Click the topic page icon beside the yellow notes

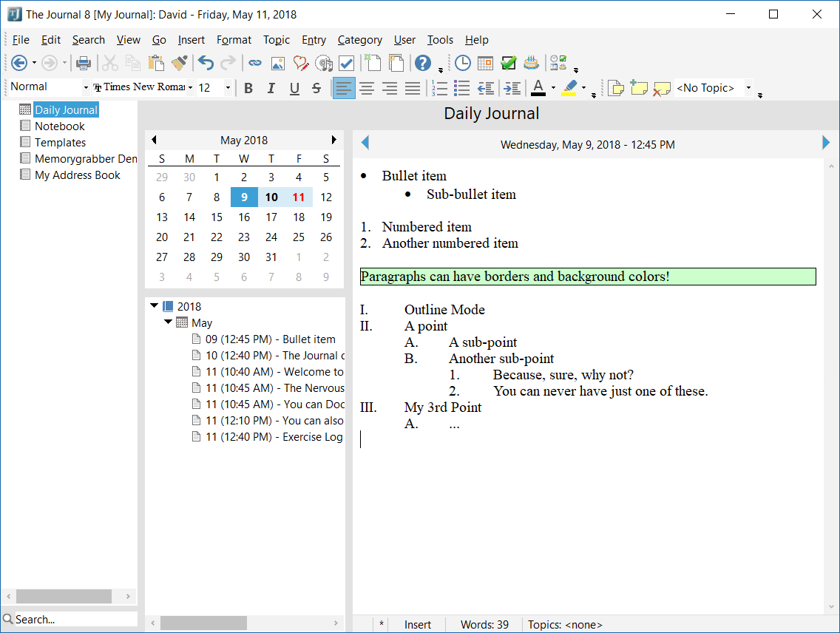[616, 88]
